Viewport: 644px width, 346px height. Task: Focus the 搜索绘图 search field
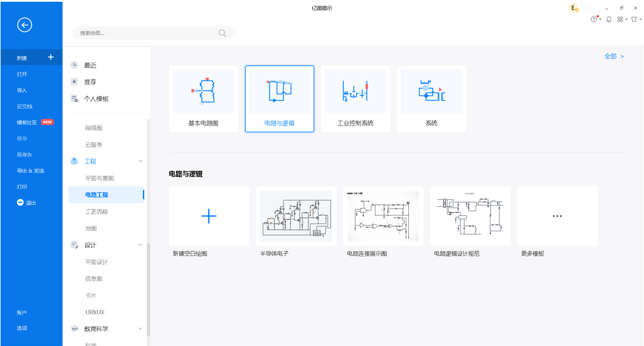click(153, 33)
